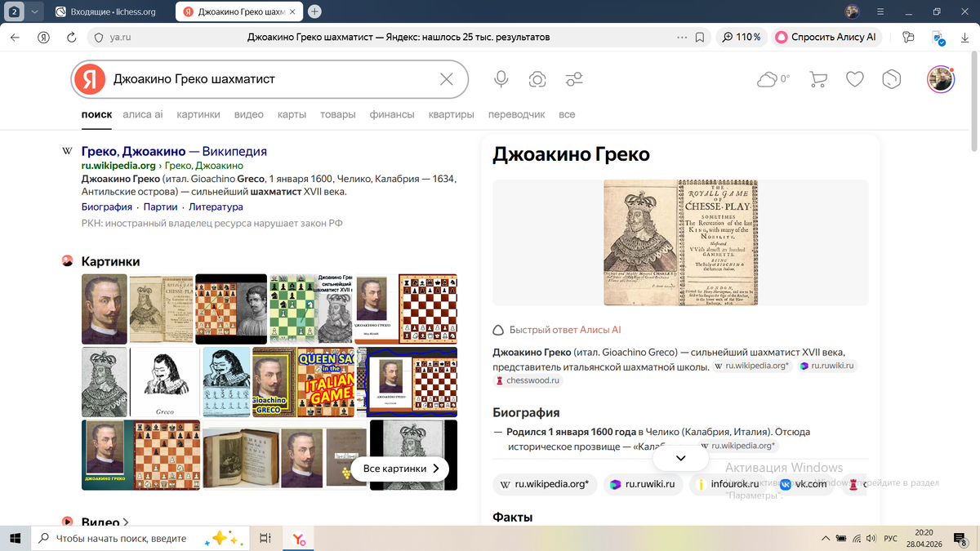Open the vk.com source button
980x551 pixels.
pyautogui.click(x=803, y=484)
